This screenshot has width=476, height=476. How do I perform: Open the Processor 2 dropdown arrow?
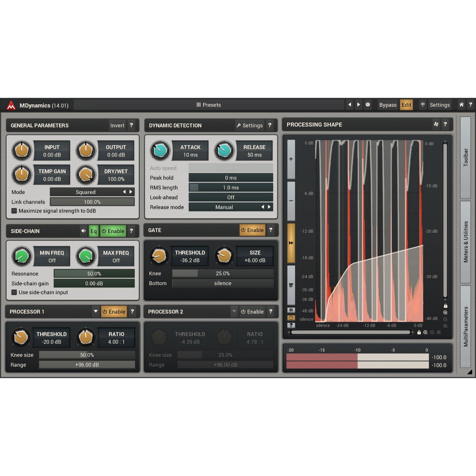(x=234, y=312)
